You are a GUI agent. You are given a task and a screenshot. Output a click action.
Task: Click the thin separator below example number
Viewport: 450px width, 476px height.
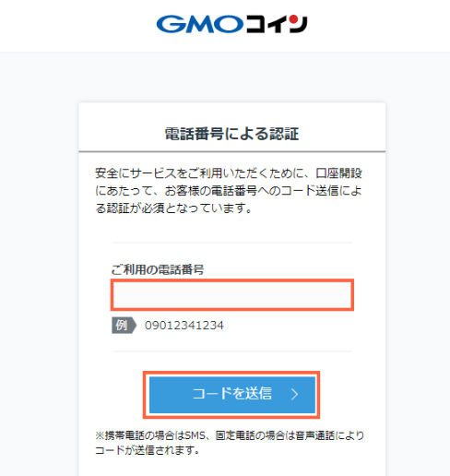click(232, 351)
